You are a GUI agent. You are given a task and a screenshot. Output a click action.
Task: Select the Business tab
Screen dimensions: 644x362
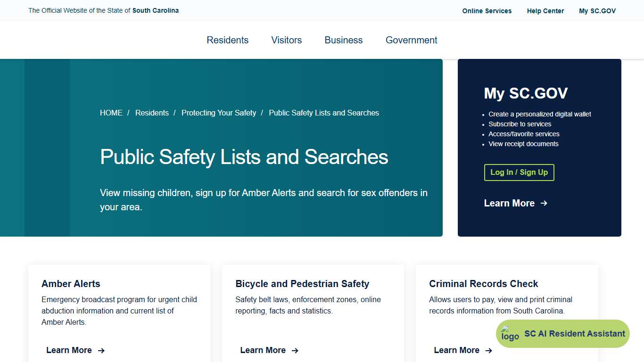(343, 40)
